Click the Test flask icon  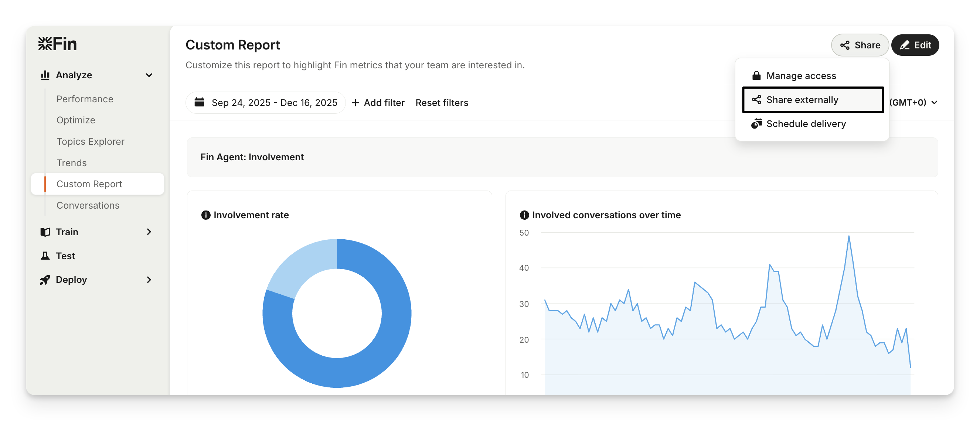(45, 256)
